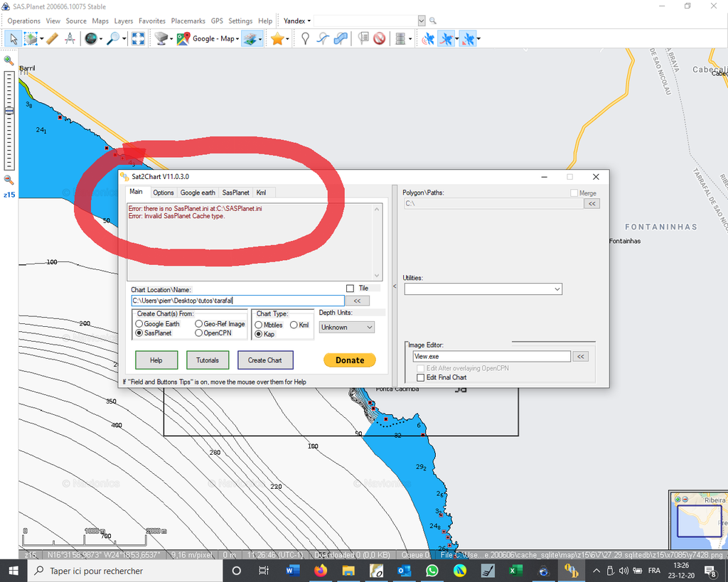
Task: Browse for Image Editor with << button
Action: tap(581, 357)
